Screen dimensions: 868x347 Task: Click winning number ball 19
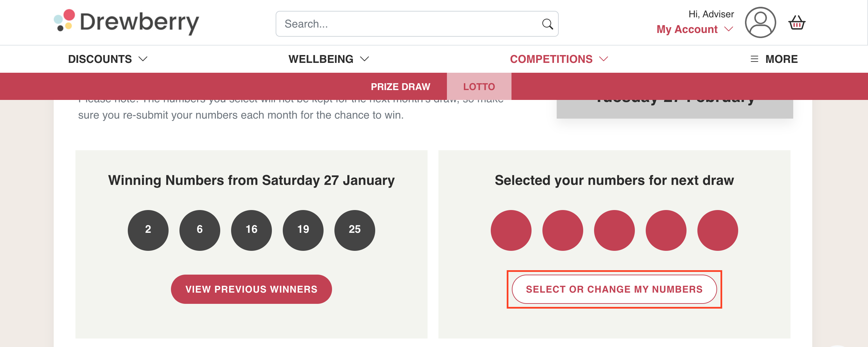(x=303, y=230)
